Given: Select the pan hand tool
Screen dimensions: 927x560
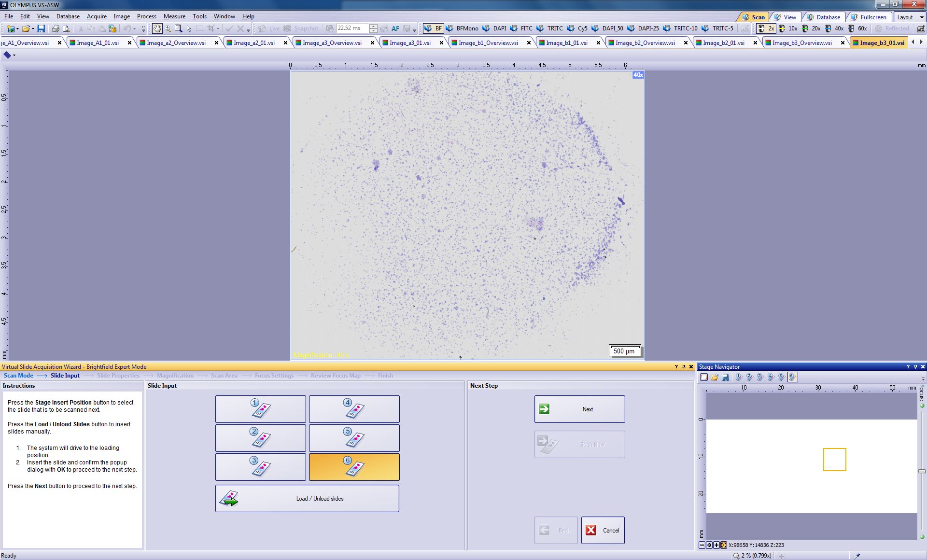Looking at the screenshot, I should (157, 28).
